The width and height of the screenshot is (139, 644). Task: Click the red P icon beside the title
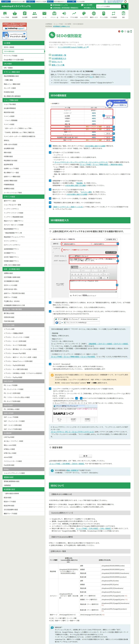point(119,31)
